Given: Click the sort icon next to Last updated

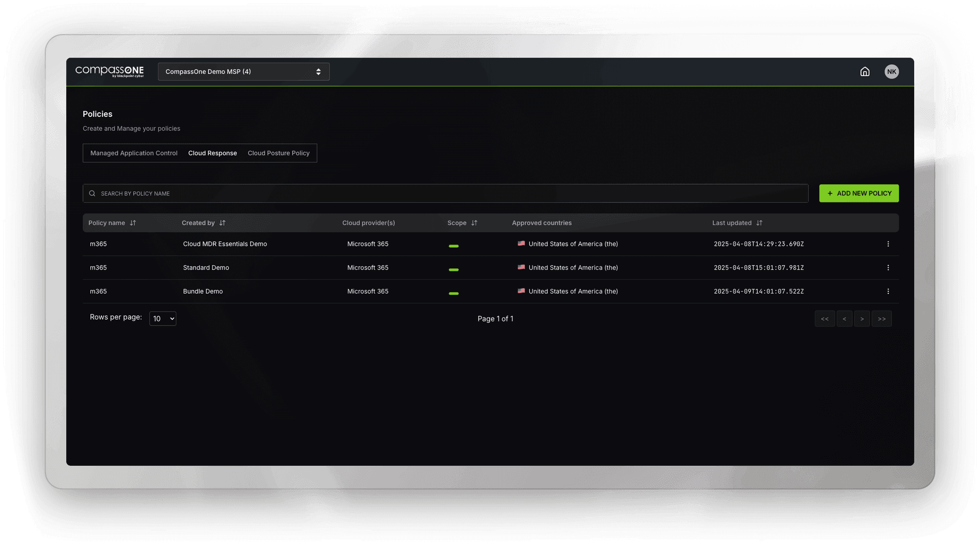Looking at the screenshot, I should [759, 223].
